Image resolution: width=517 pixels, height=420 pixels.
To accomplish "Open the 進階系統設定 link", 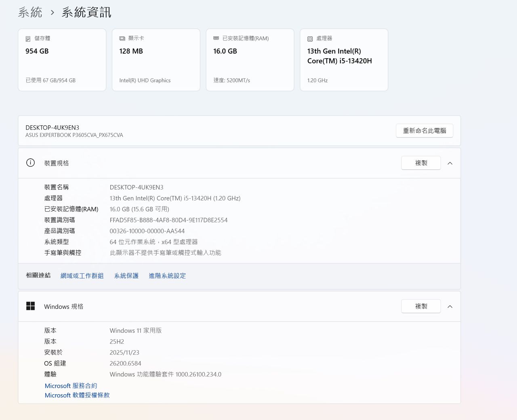I will (167, 276).
